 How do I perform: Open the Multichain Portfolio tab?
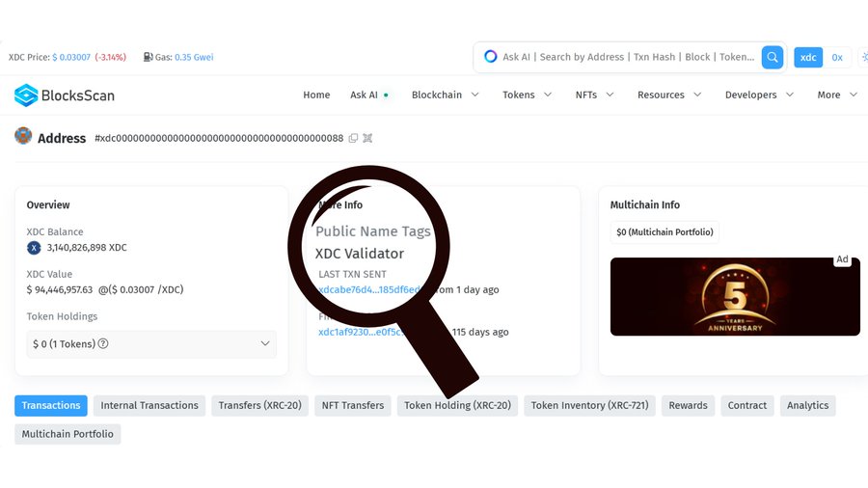pyautogui.click(x=68, y=434)
